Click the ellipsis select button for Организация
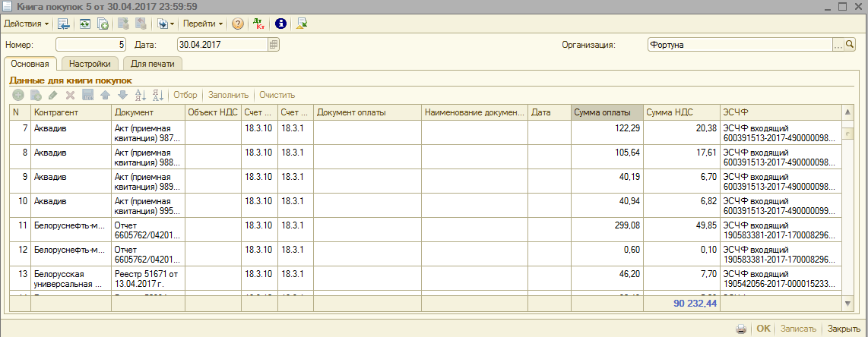Image resolution: width=868 pixels, height=337 pixels. [838, 45]
